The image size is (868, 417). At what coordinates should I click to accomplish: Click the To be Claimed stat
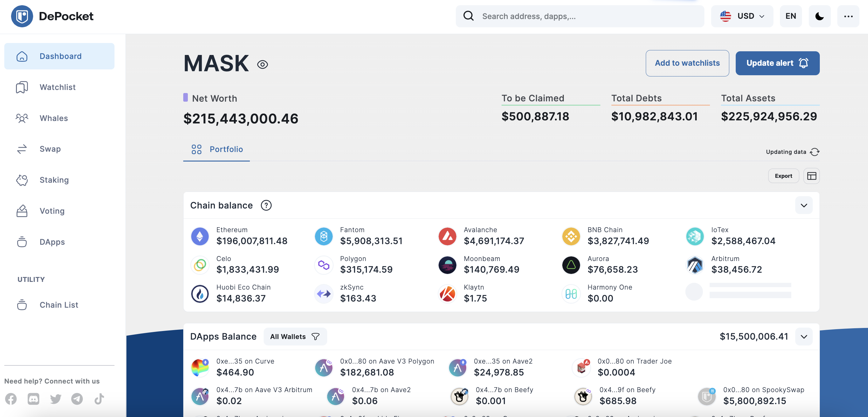[550, 108]
